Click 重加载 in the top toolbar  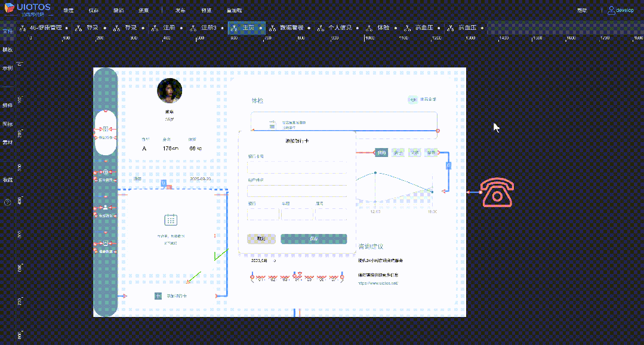234,10
